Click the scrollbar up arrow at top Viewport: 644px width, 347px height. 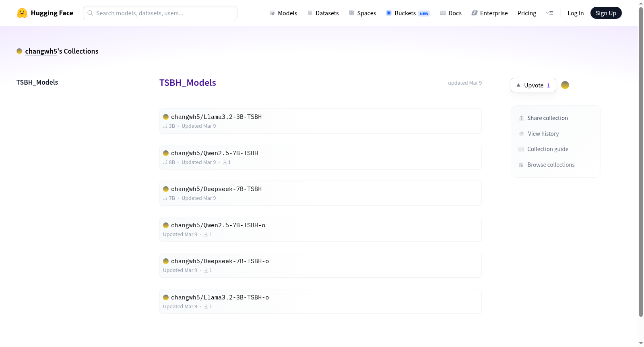point(641,3)
